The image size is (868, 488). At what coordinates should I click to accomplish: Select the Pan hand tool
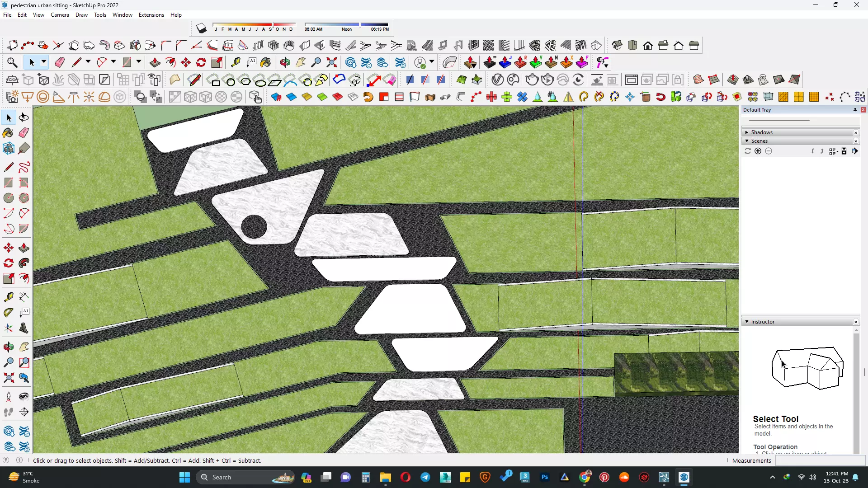pyautogui.click(x=24, y=347)
